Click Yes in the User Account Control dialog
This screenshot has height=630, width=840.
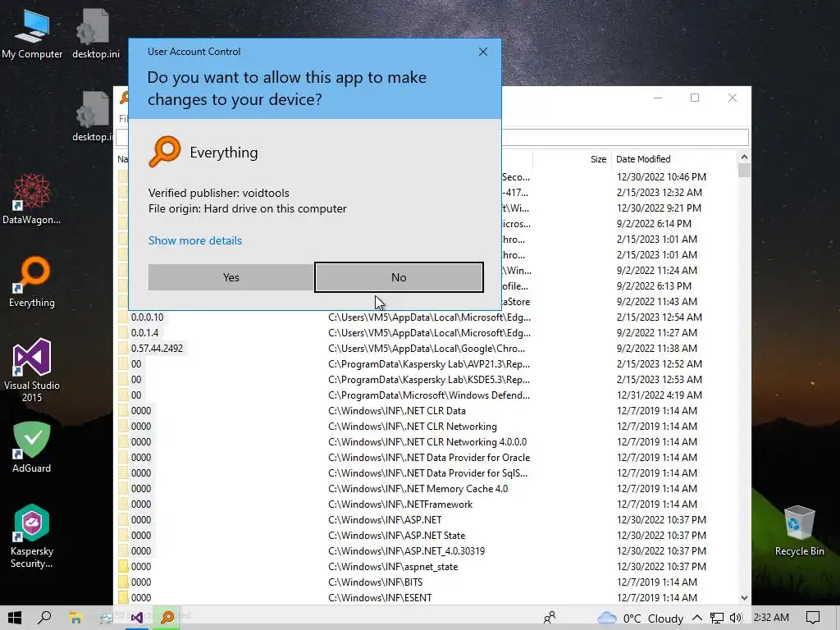(x=231, y=277)
